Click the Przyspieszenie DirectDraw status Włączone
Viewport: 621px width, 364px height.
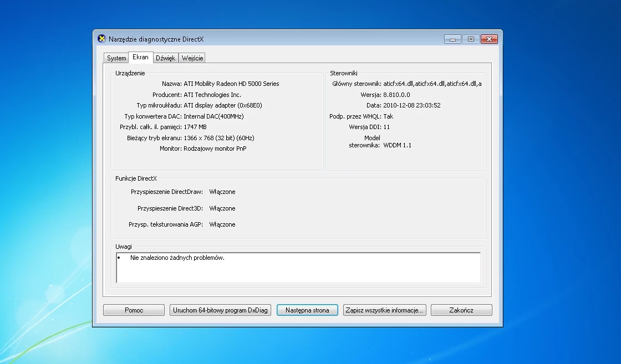(x=224, y=192)
